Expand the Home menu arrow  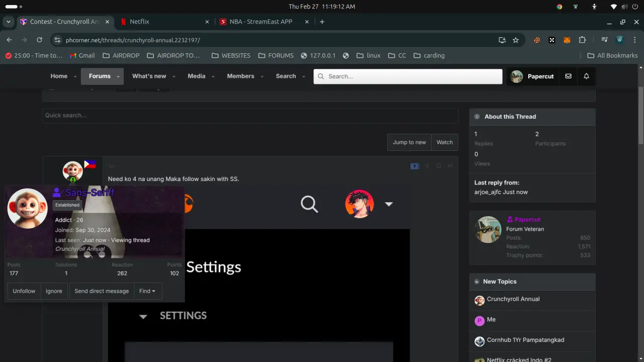pyautogui.click(x=75, y=76)
